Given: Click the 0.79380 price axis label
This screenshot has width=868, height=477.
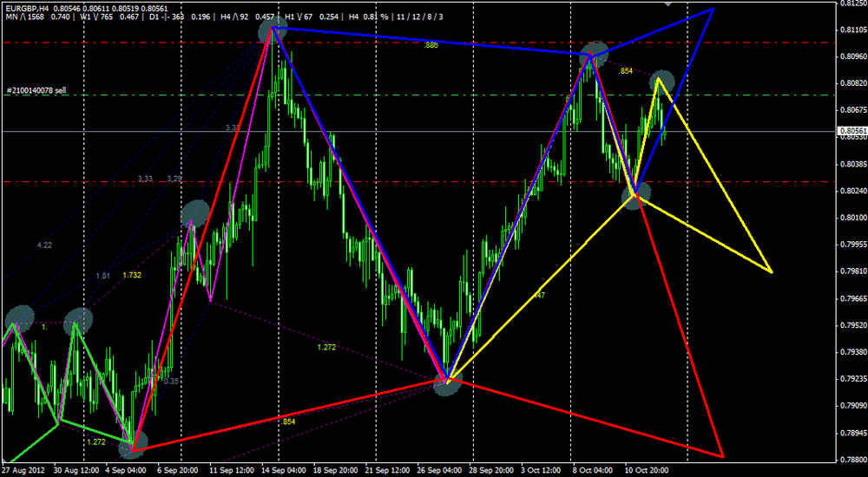Looking at the screenshot, I should (852, 352).
